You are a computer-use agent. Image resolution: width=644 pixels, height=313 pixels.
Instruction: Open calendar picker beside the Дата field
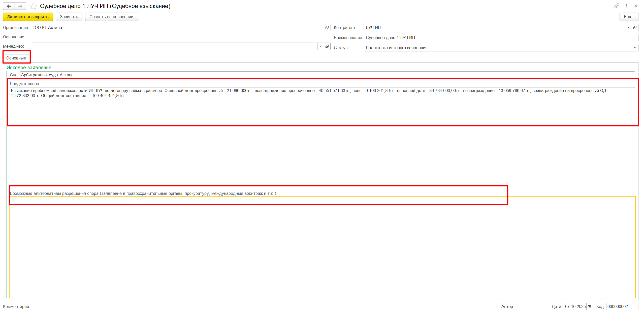pos(589,306)
